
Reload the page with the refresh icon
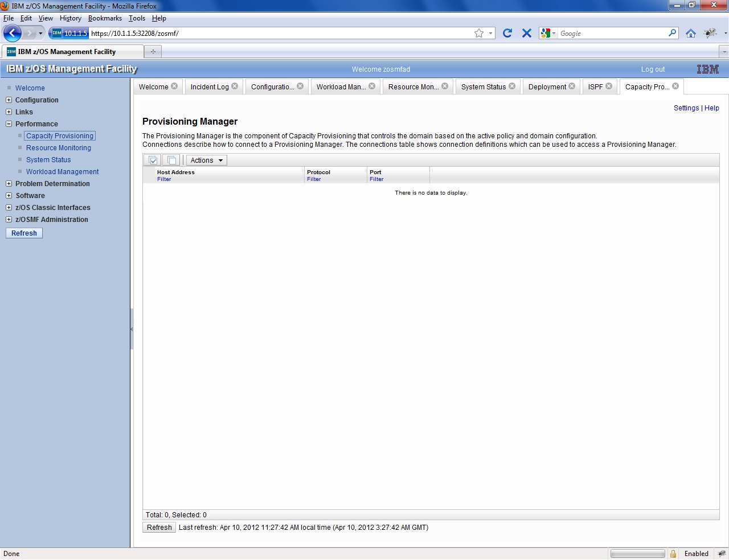[x=507, y=33]
